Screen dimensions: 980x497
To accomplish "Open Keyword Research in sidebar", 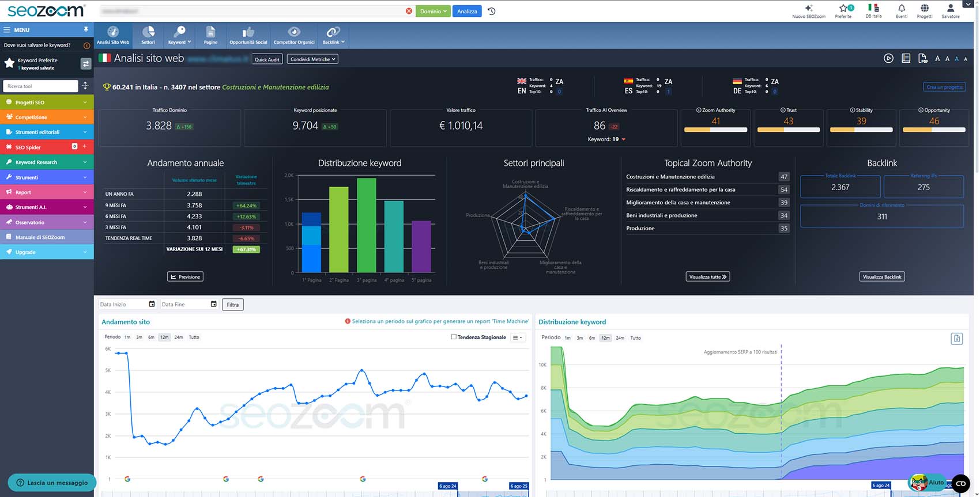I will [47, 162].
